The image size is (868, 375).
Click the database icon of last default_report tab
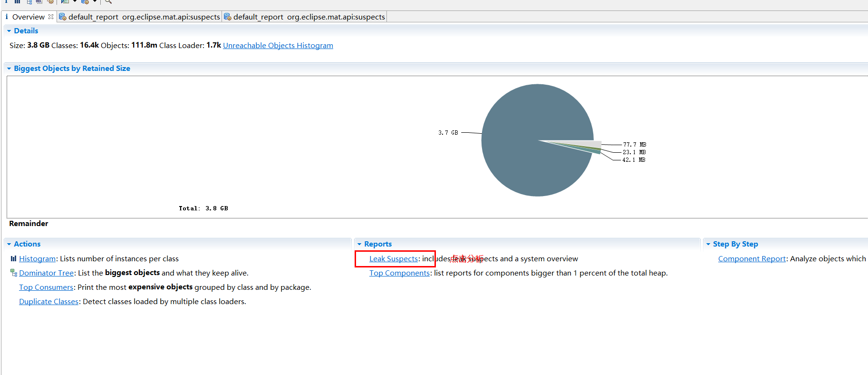tap(227, 17)
